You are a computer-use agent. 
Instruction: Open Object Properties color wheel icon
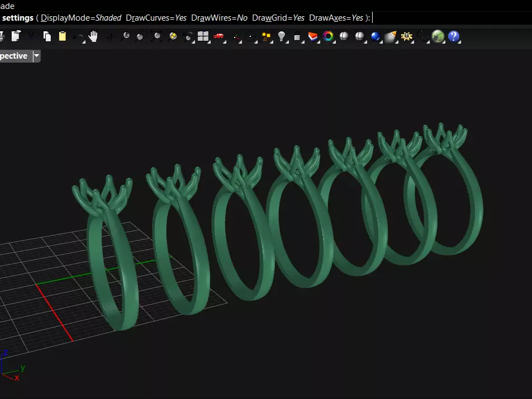pyautogui.click(x=328, y=36)
